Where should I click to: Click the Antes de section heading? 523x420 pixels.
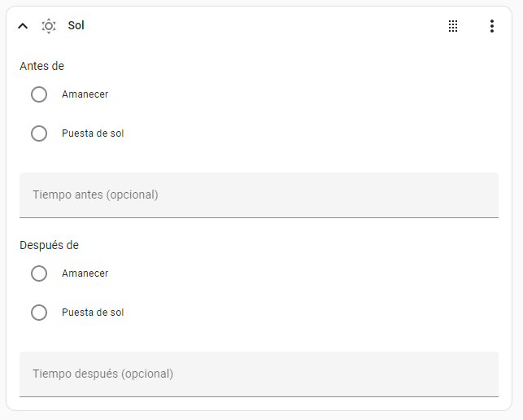41,66
